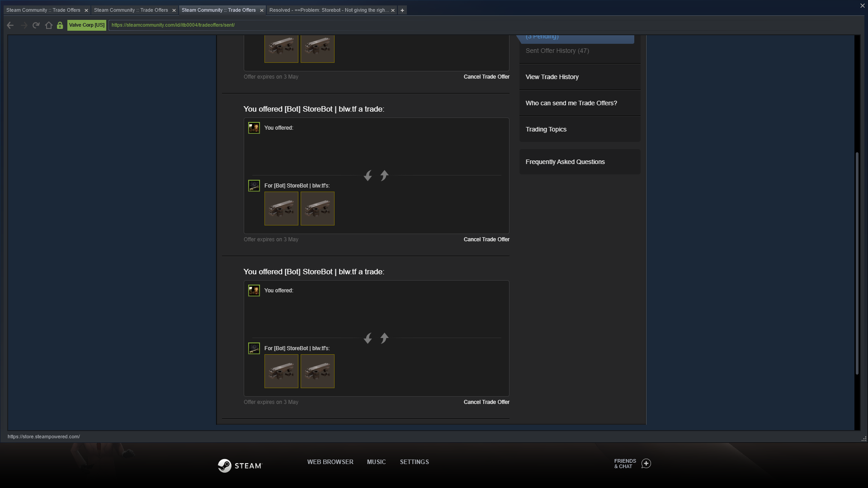The width and height of the screenshot is (868, 488).
Task: Click the Steam logo in overlay footer
Action: pos(240,465)
